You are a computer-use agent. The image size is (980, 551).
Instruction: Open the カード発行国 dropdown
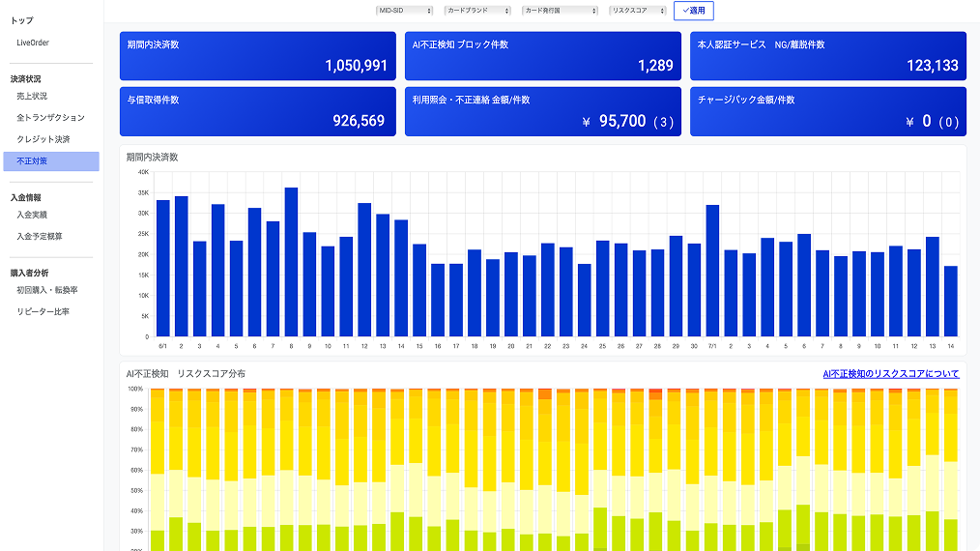(x=561, y=11)
